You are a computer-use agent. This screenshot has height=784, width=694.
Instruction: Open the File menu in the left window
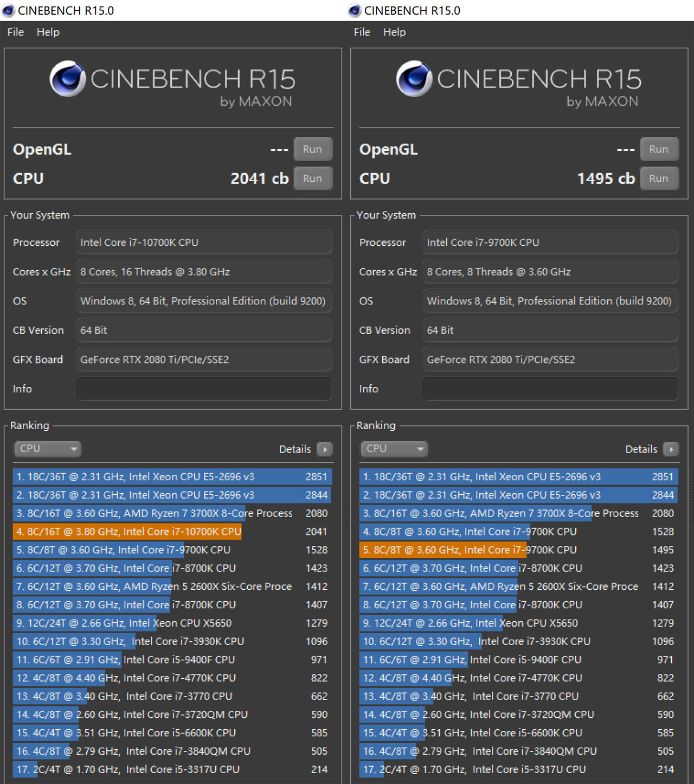tap(16, 32)
